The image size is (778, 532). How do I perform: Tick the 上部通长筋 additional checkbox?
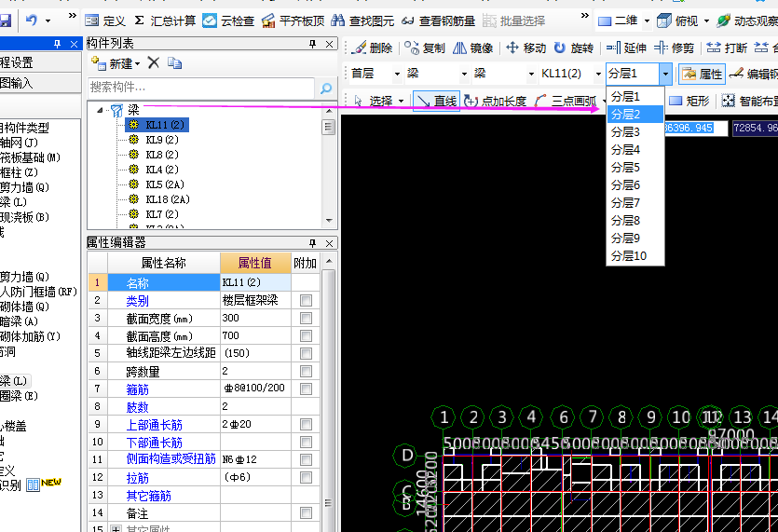(x=306, y=424)
